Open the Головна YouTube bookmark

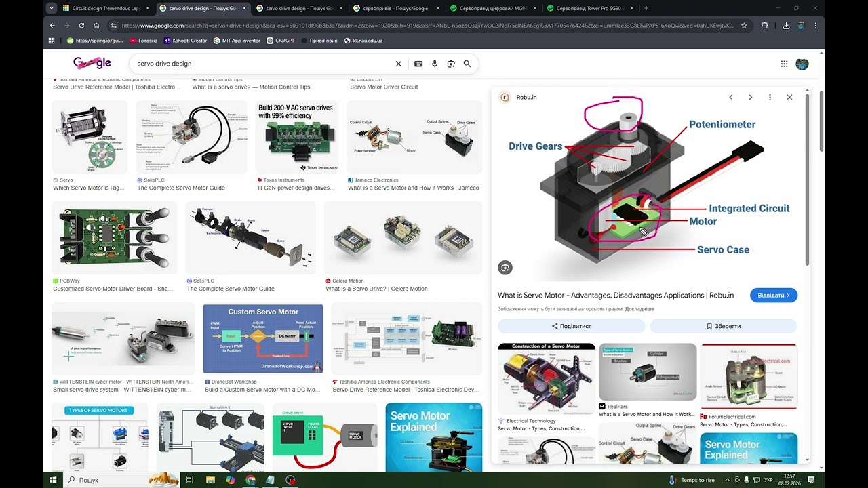click(x=143, y=41)
